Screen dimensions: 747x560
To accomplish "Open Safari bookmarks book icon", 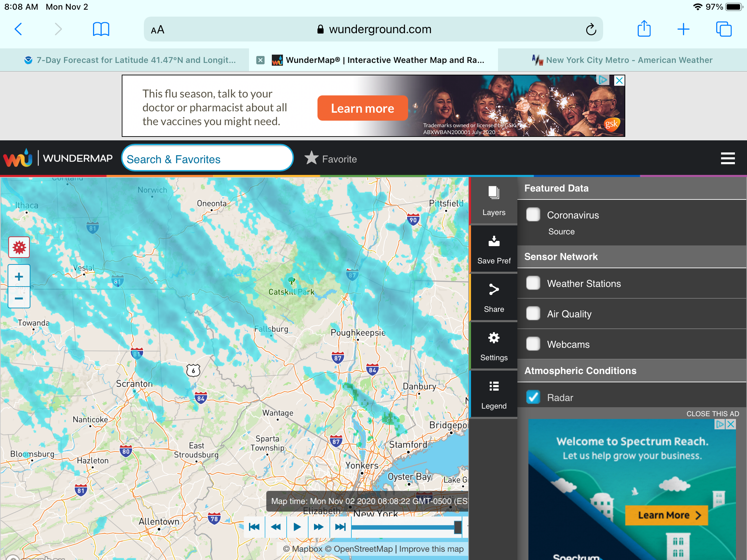I will click(x=101, y=29).
